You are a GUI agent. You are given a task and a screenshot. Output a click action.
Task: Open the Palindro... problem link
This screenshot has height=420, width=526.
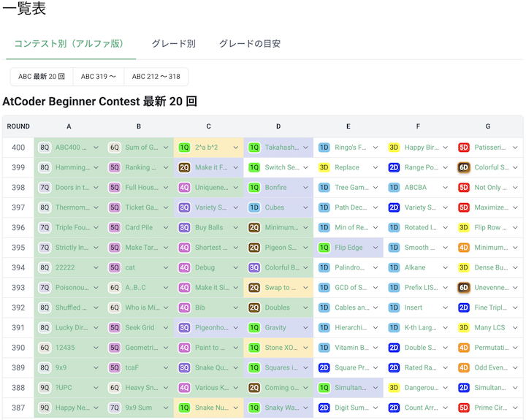coord(350,267)
